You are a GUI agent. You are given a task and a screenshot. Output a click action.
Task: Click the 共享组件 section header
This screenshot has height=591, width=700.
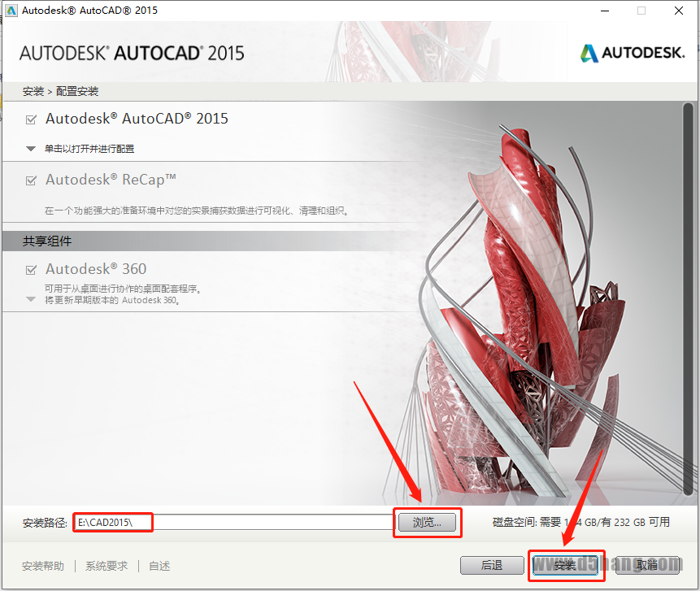tap(47, 241)
